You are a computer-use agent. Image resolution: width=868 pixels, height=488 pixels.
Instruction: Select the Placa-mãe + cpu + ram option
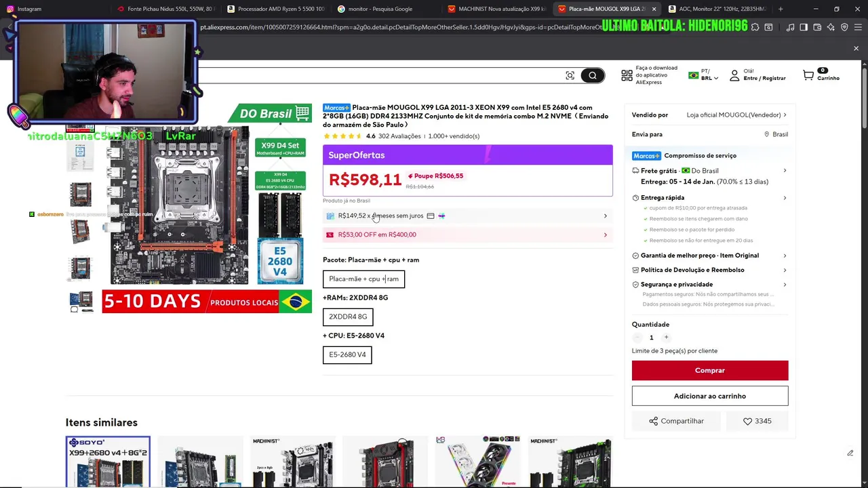[363, 279]
